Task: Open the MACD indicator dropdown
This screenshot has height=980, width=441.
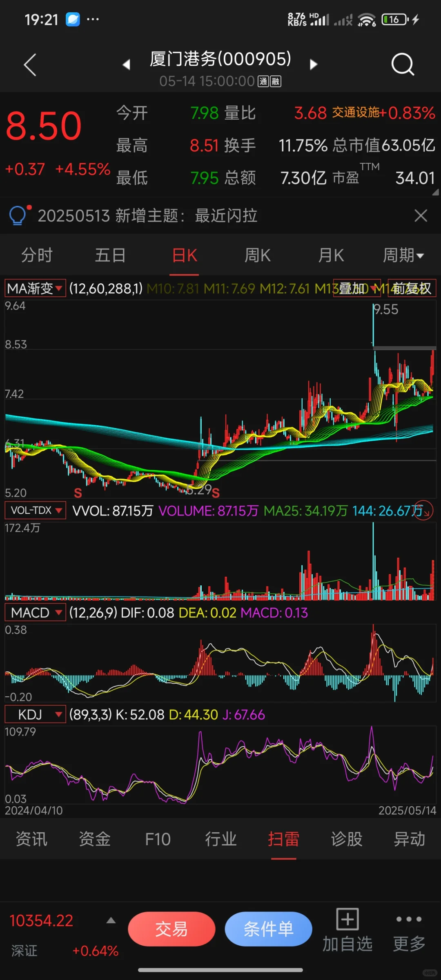Action: pyautogui.click(x=35, y=612)
